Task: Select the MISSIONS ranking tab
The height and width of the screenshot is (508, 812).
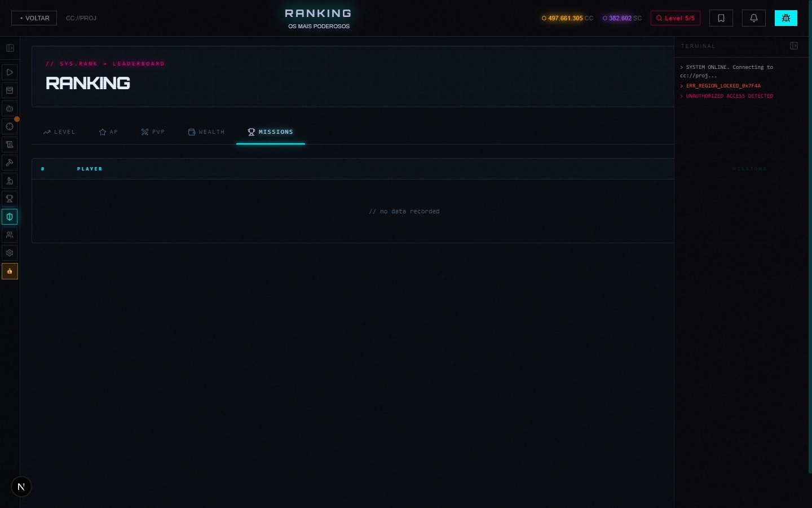Action: click(x=271, y=132)
